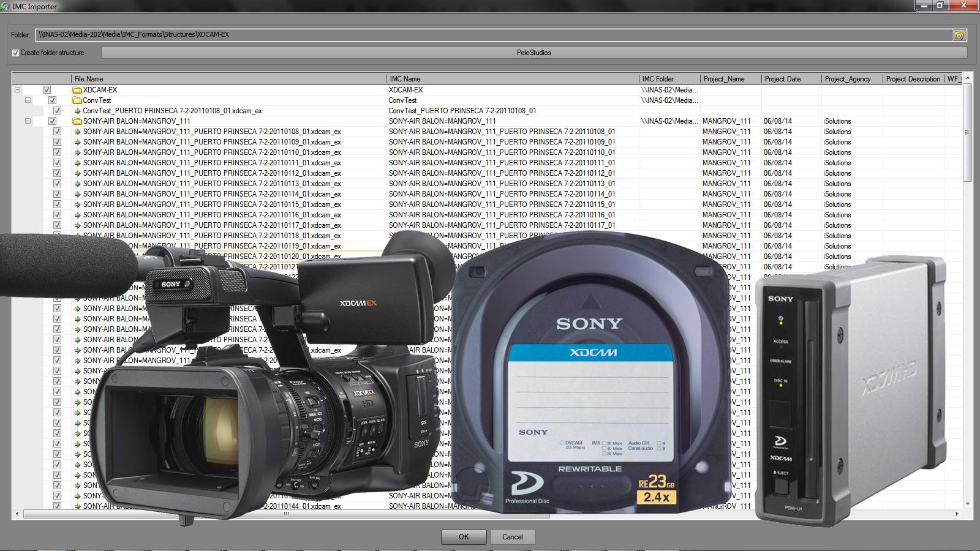Click green arrow icon for 20110110_01.xdcam_ex file

click(x=77, y=152)
